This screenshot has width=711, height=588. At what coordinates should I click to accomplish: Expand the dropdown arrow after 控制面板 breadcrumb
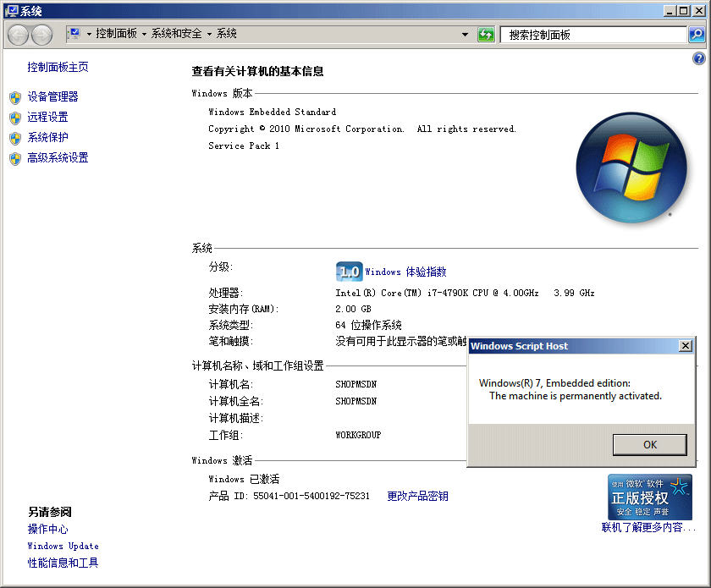click(x=144, y=35)
